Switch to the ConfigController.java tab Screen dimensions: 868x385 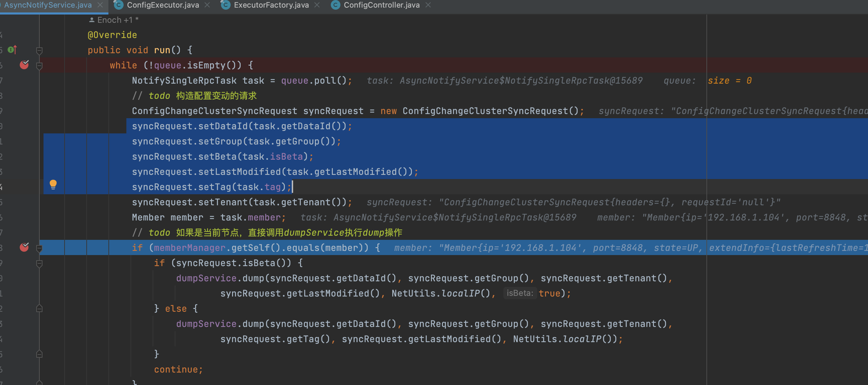(382, 5)
